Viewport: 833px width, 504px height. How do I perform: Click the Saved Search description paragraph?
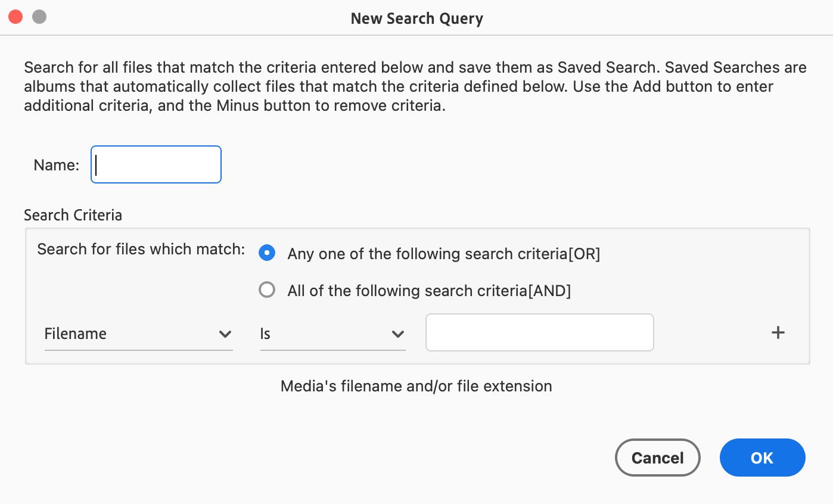pos(415,87)
